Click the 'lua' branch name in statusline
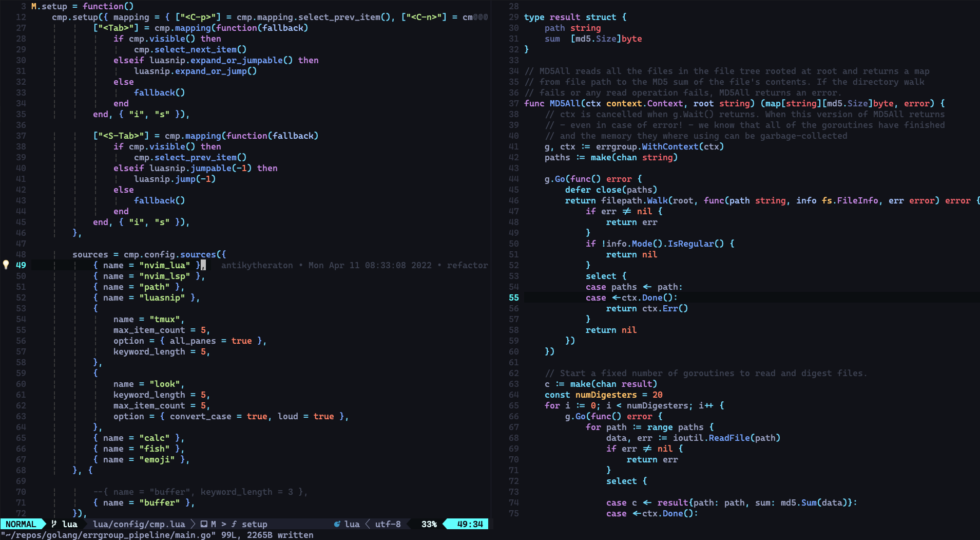The width and height of the screenshot is (980, 540). [x=70, y=524]
